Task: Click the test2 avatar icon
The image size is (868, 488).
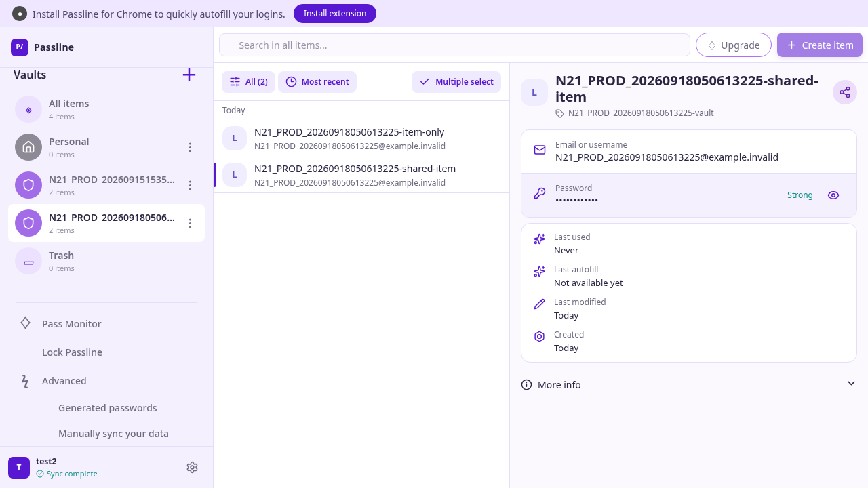Action: [x=19, y=467]
